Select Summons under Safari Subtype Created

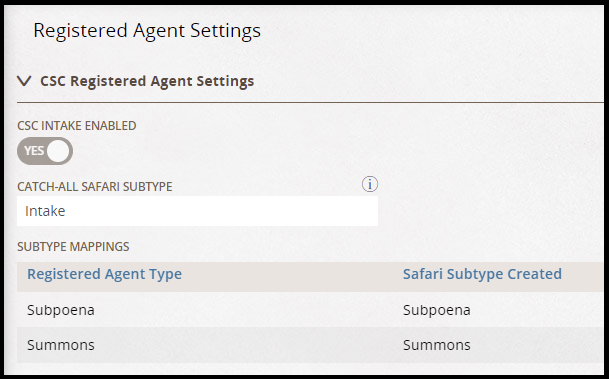(x=437, y=345)
